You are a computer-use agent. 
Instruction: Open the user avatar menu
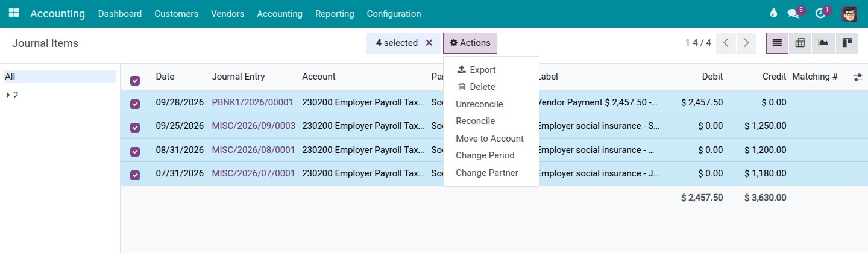coord(849,13)
